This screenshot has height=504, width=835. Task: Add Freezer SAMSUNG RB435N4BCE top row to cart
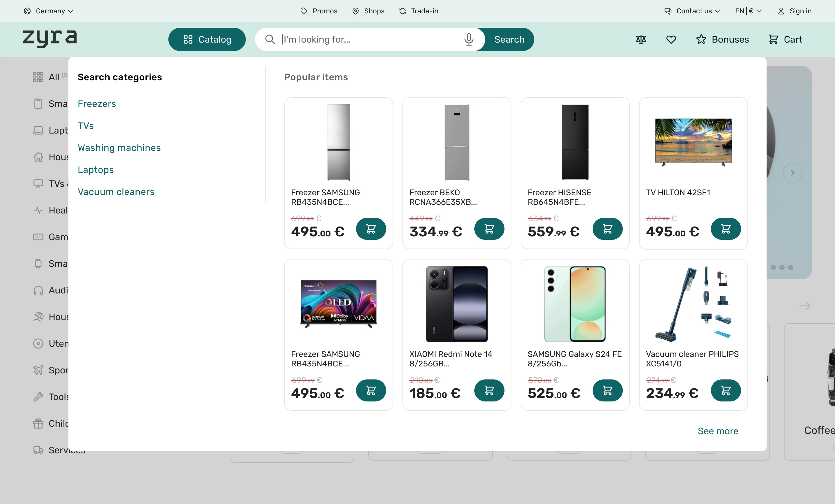pyautogui.click(x=371, y=229)
